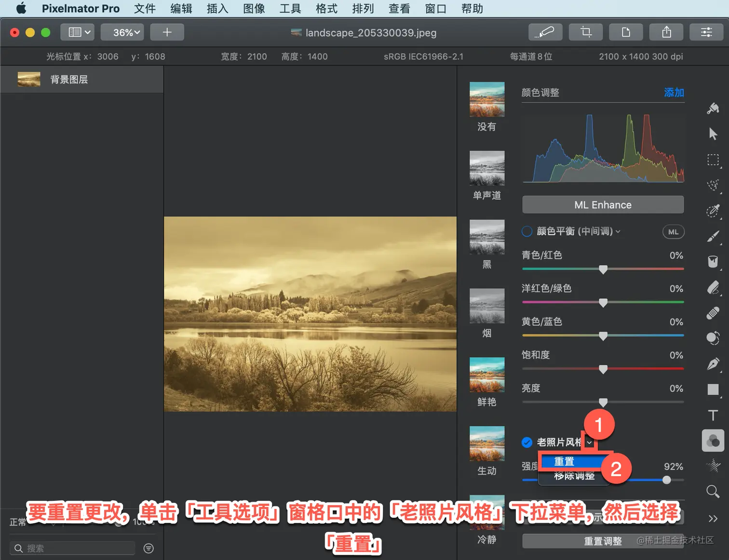This screenshot has height=560, width=729.
Task: Click the ML Enhance button
Action: (x=603, y=205)
